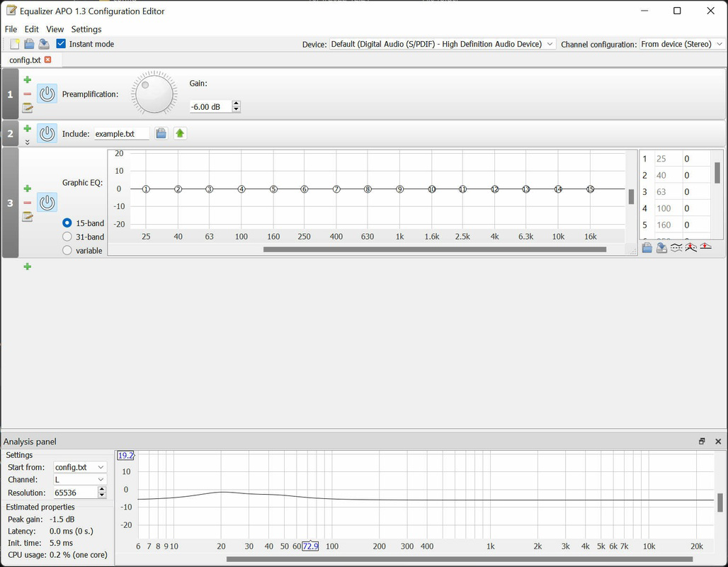Viewport: 728px width, 567px height.
Task: Close the config.txt tab
Action: pos(48,60)
